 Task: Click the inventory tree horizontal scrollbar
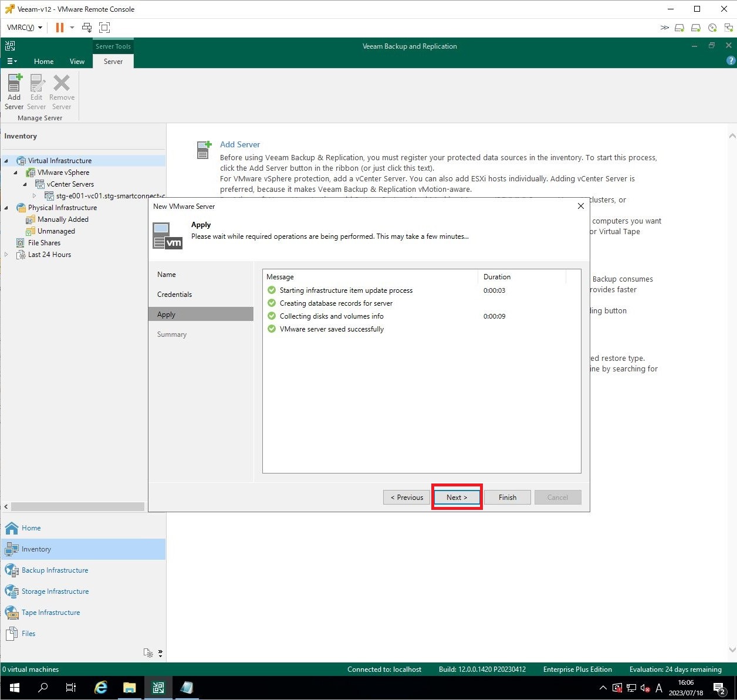(x=77, y=506)
